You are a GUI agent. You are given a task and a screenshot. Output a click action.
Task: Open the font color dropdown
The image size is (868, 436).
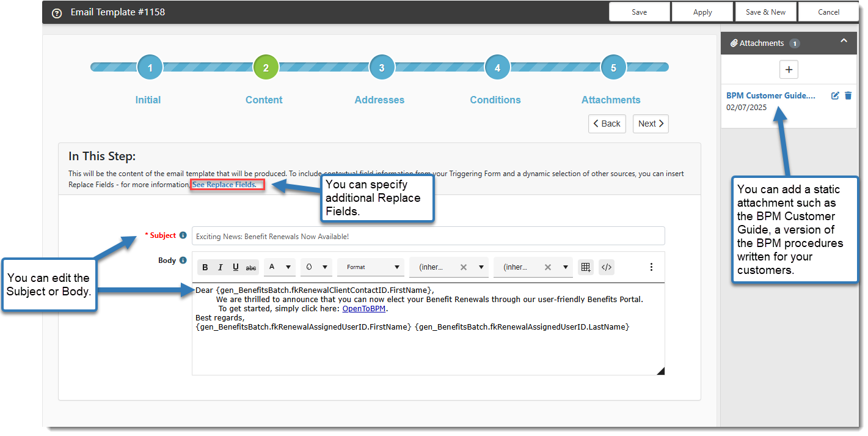[x=280, y=267]
